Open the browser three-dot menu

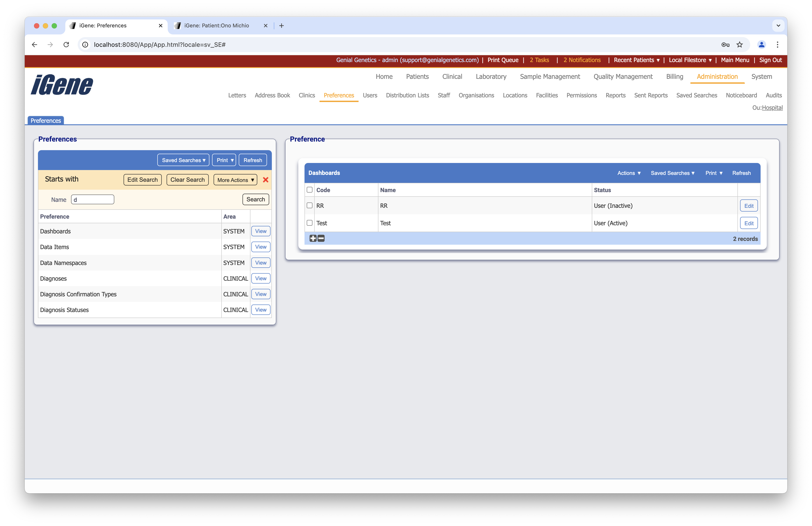click(777, 45)
